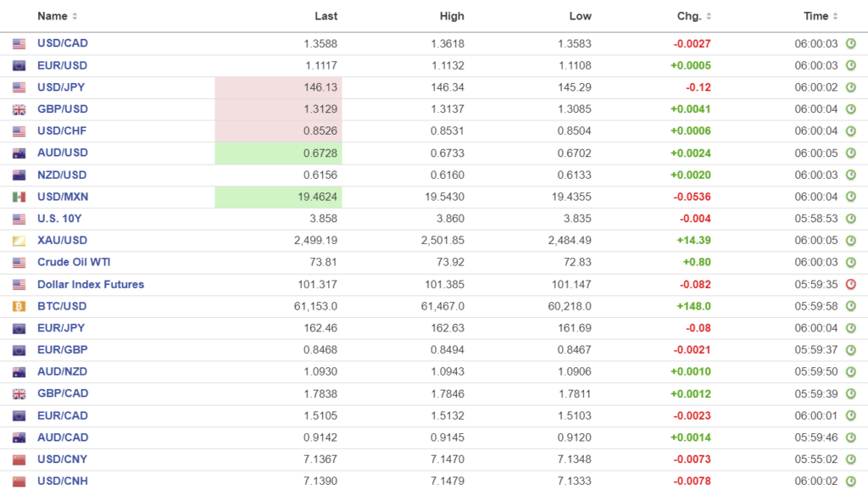Click the Last column header

[325, 16]
